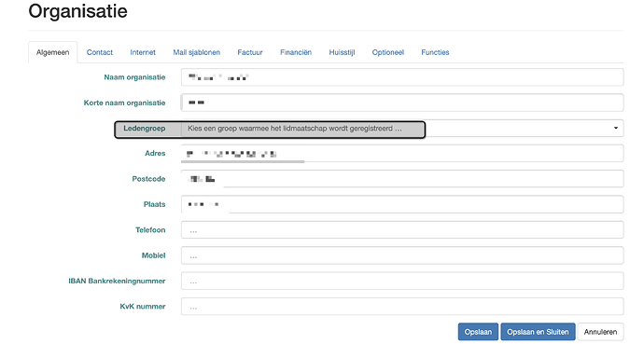Open the Internet tab
Screen dimensions: 644x344
[143, 52]
